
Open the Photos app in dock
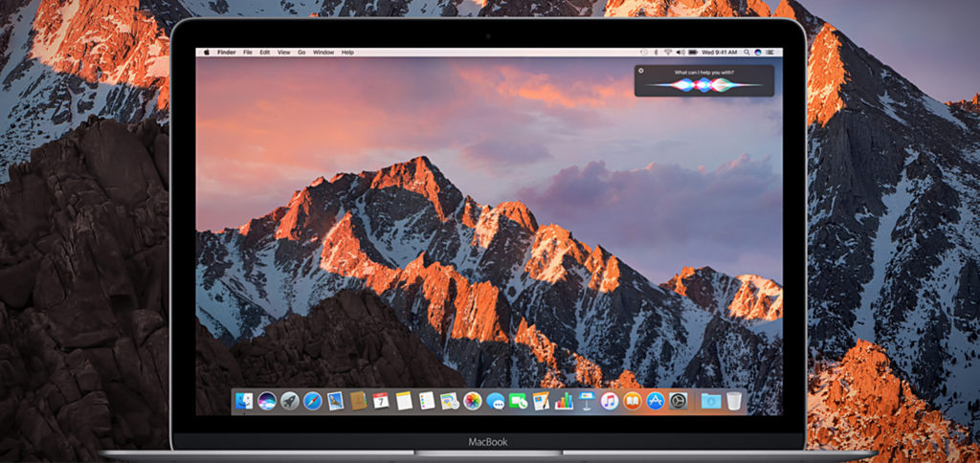point(472,401)
